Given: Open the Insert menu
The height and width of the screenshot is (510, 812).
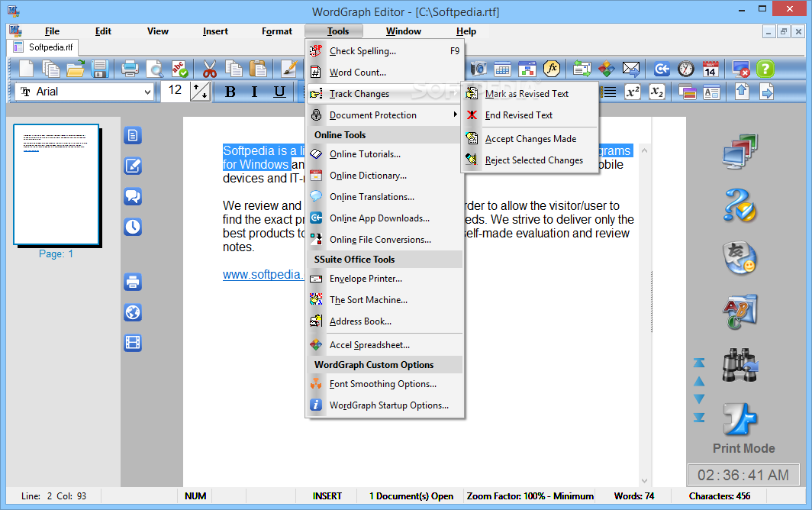Looking at the screenshot, I should pyautogui.click(x=215, y=31).
